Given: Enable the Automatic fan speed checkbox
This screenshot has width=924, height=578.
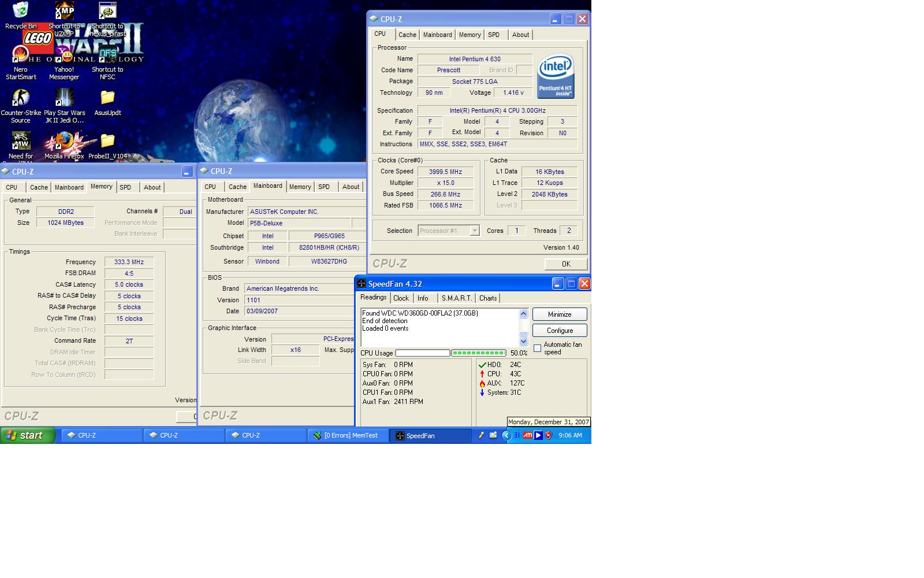Looking at the screenshot, I should [538, 348].
